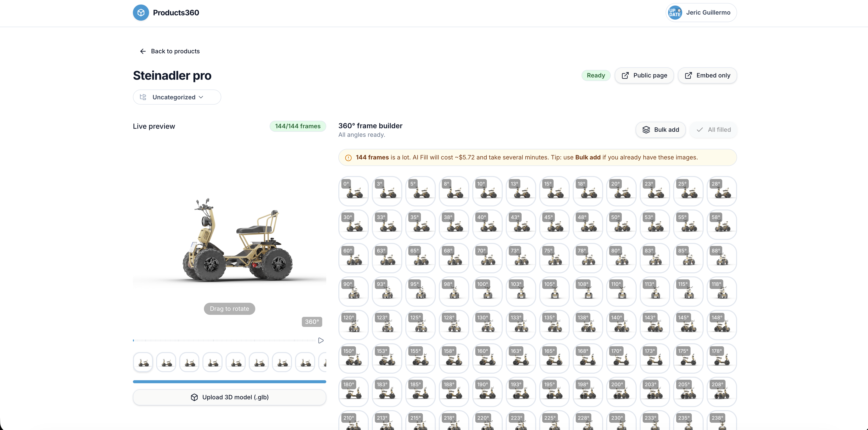Viewport: 868px width, 430px height.
Task: Upload a 3D model (.glb)
Action: tap(230, 397)
